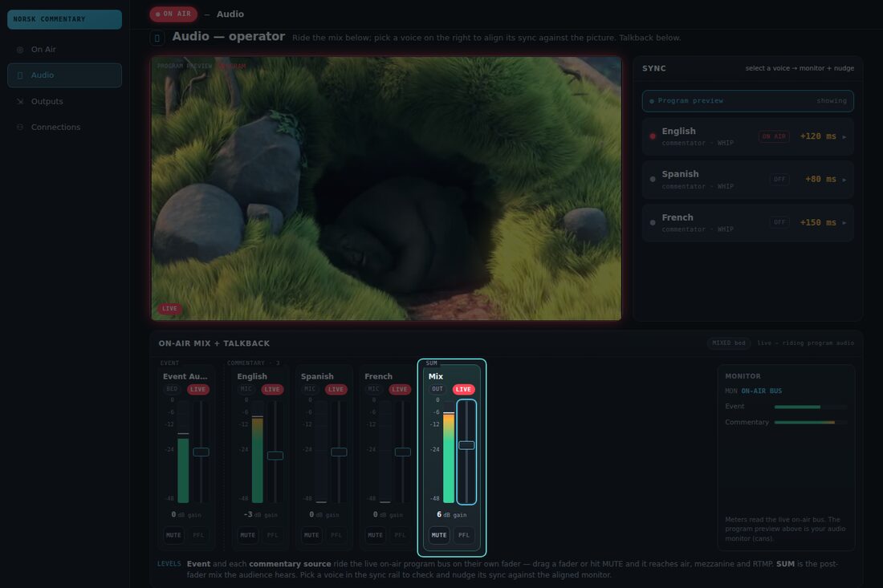Open the On Air page
The image size is (883, 588).
64,50
